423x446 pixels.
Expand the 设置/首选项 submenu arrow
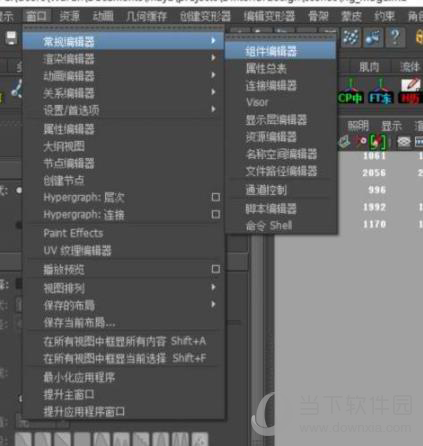click(x=213, y=109)
